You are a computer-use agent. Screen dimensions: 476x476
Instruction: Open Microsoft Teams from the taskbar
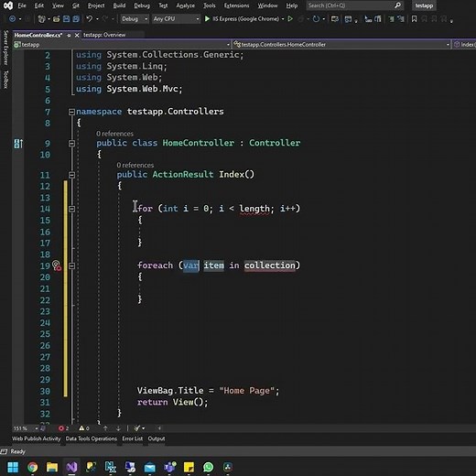pos(169,467)
